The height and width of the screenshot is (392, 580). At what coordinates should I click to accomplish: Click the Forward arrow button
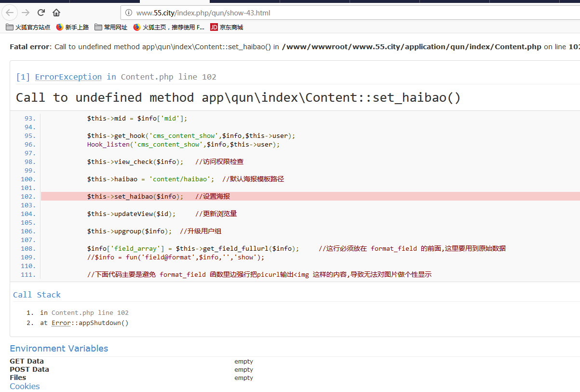point(26,13)
